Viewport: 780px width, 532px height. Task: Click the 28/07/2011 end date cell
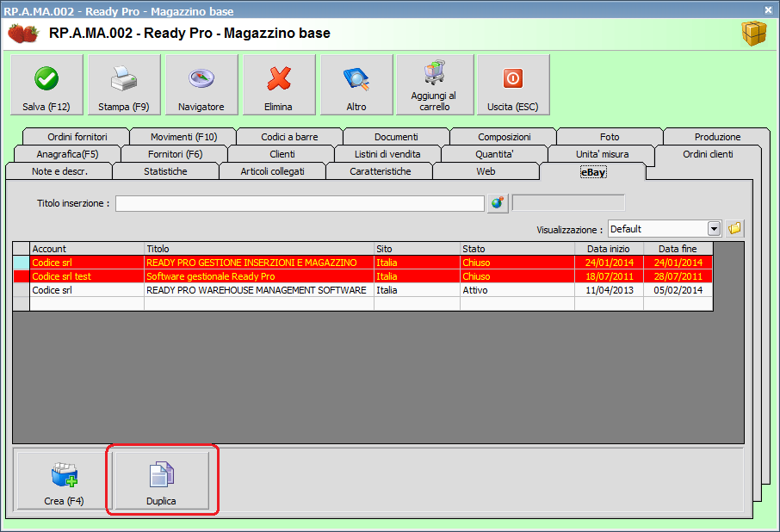tap(678, 276)
